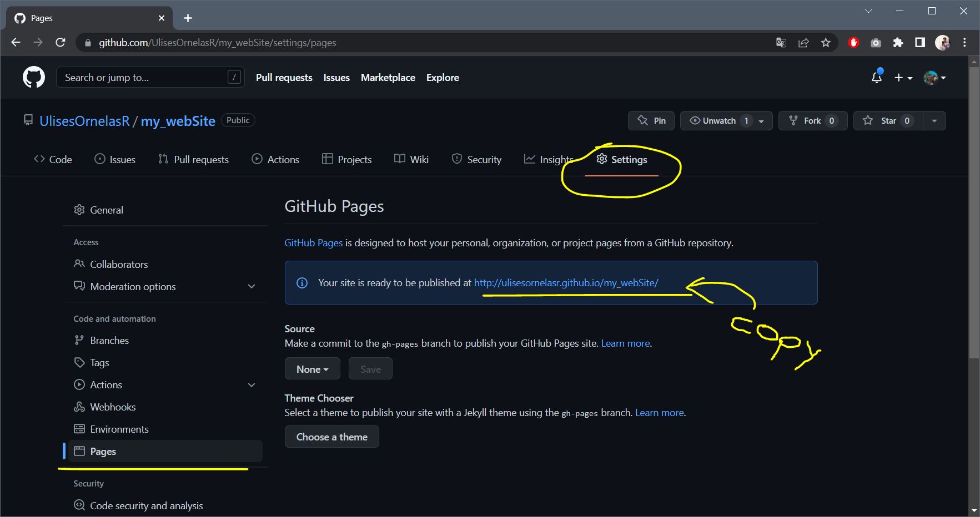Screen dimensions: 980x517
Task: Open the Insights tab
Action: click(549, 159)
